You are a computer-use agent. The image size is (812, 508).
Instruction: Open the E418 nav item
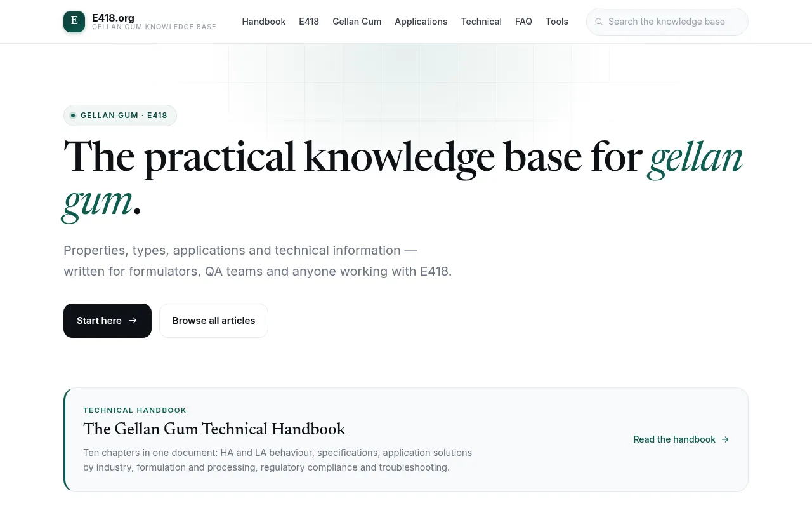pyautogui.click(x=309, y=22)
